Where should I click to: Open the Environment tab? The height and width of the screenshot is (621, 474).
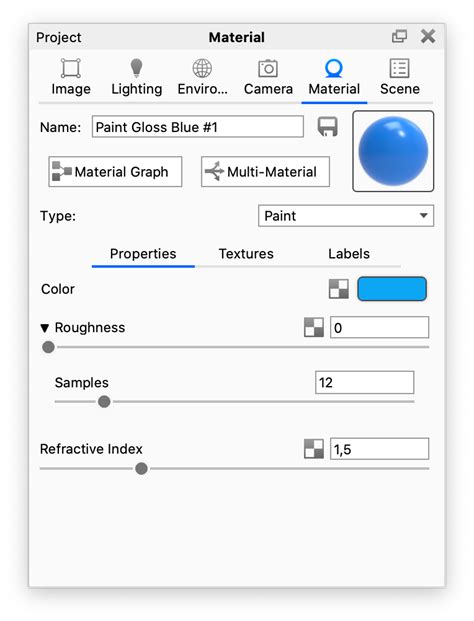[x=202, y=77]
